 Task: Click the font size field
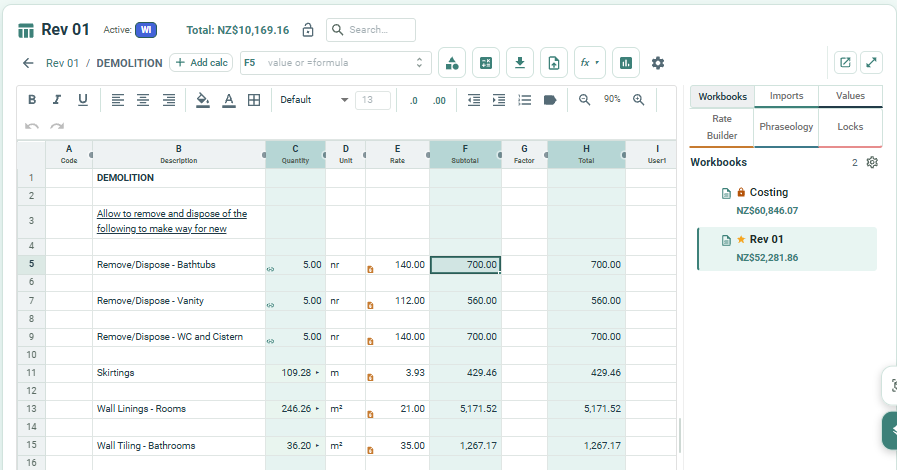373,100
